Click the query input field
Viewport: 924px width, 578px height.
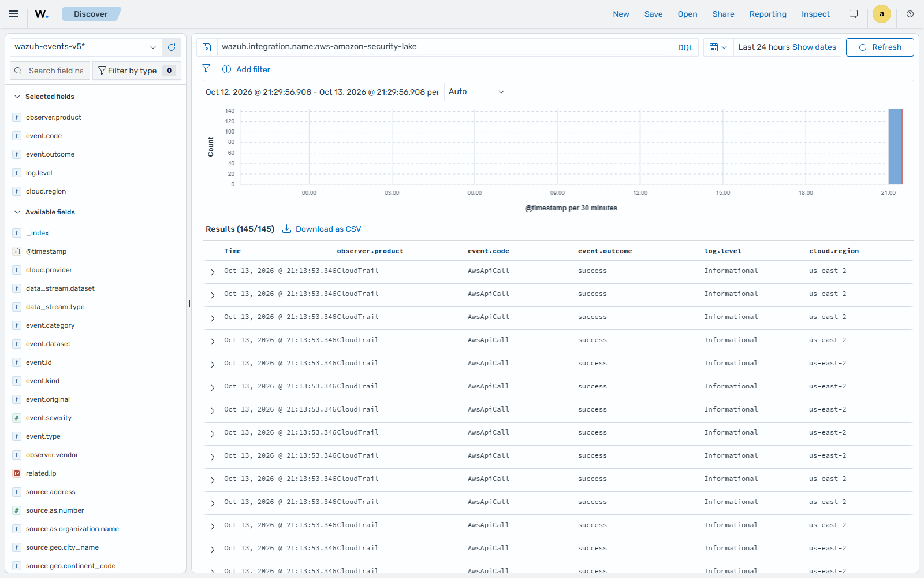point(445,47)
